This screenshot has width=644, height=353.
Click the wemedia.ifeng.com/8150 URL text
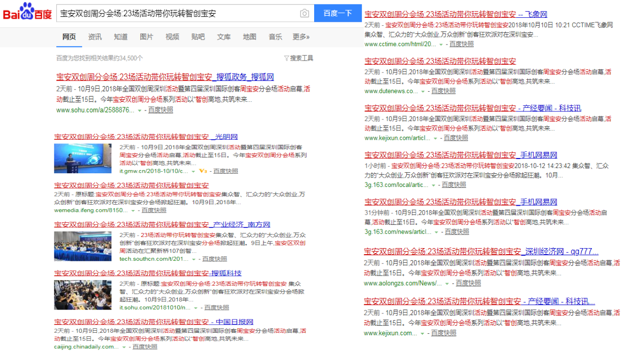click(91, 210)
